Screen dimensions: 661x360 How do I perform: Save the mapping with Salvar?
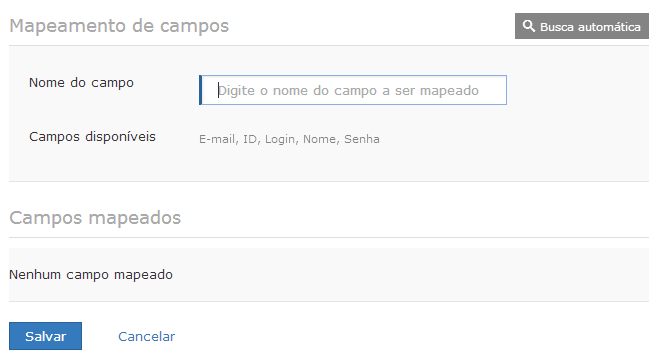(x=46, y=336)
